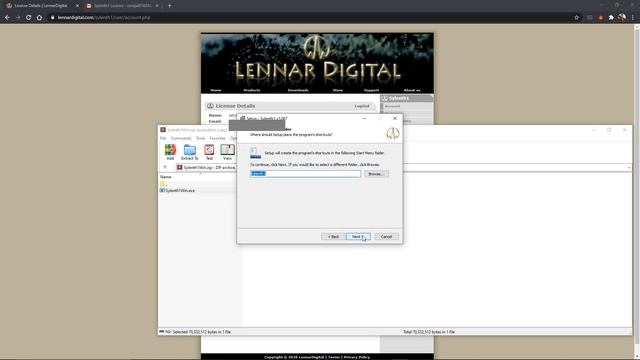The image size is (640, 360).
Task: Click the page scrollbar up arrow
Action: (637, 27)
